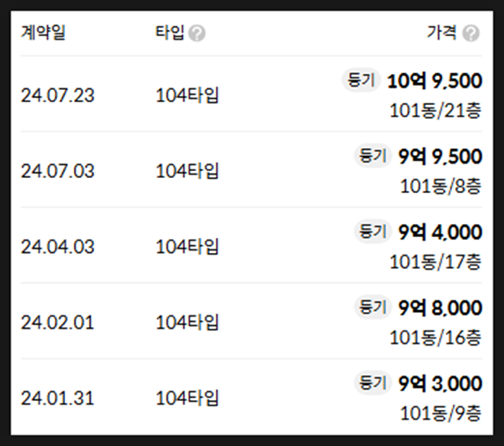Viewport: 504px width, 446px height.
Task: Open the 24.04.03 transaction date
Action: [57, 247]
